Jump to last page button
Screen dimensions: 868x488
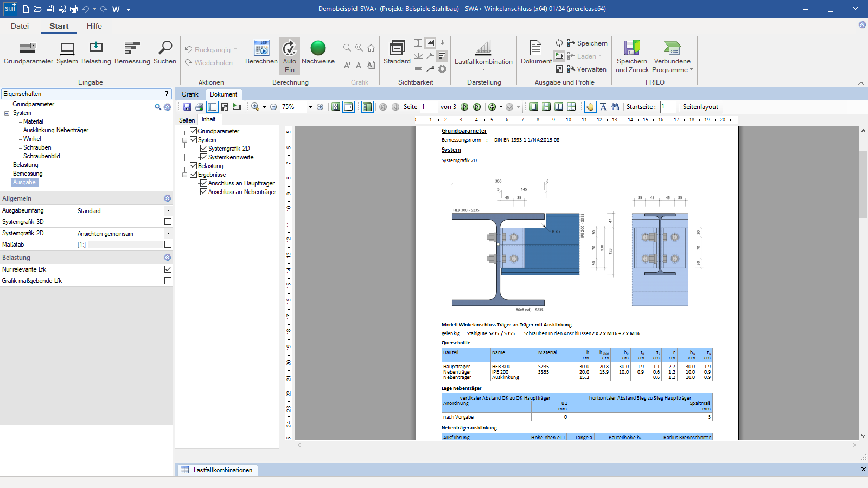pos(477,107)
